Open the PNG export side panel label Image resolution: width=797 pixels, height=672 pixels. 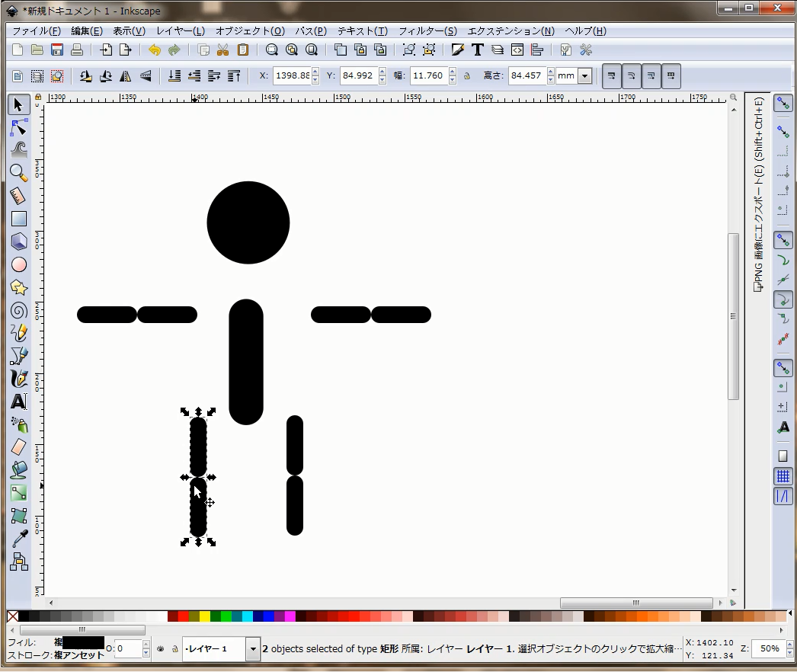(758, 195)
